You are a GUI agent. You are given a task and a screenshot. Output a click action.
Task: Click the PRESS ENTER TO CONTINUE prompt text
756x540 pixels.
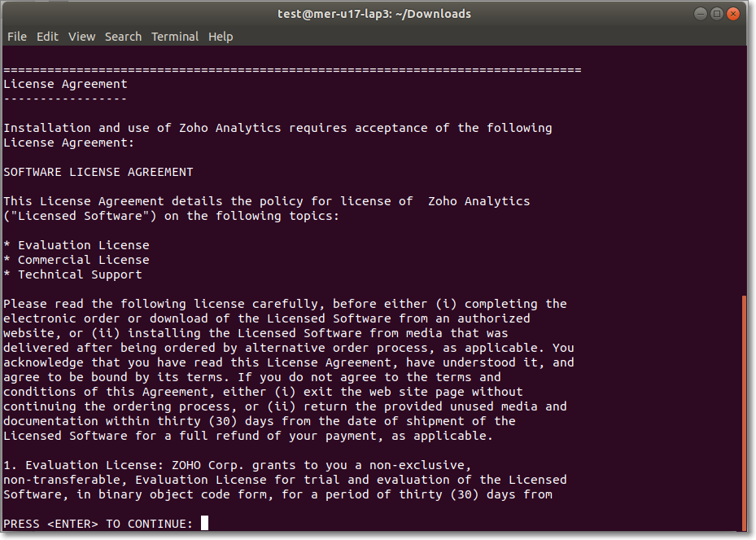pos(98,524)
